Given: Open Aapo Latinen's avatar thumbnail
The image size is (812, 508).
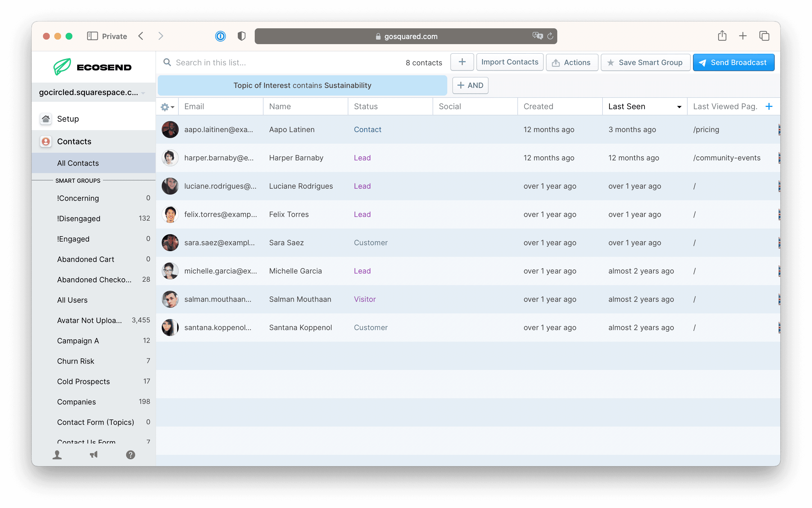Looking at the screenshot, I should (170, 130).
